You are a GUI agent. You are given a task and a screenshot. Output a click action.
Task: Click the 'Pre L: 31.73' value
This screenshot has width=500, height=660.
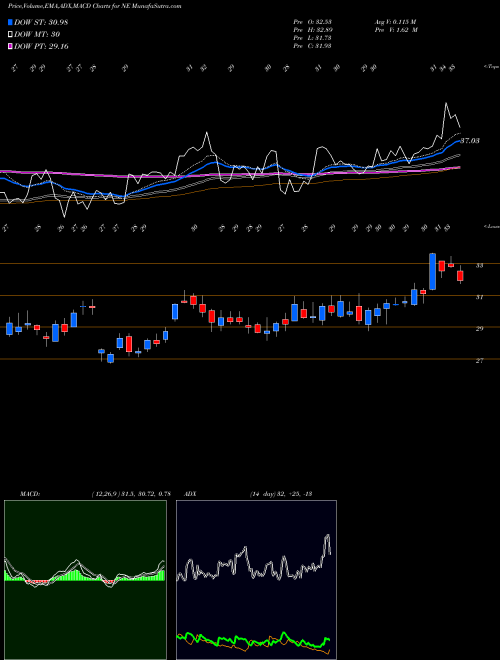tap(312, 38)
